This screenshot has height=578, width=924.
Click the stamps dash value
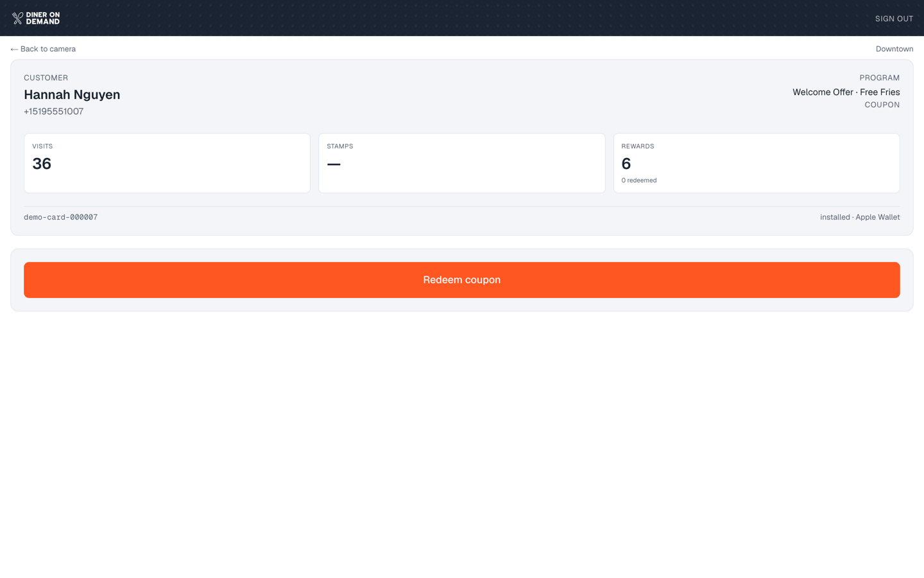coord(334,164)
